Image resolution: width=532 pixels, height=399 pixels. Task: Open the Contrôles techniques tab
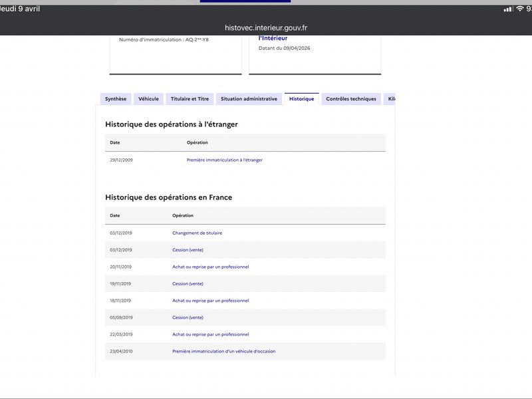tap(351, 98)
